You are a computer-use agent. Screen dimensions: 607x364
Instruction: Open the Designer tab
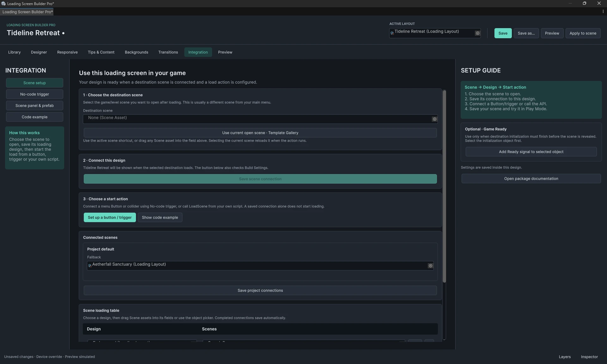pyautogui.click(x=39, y=52)
